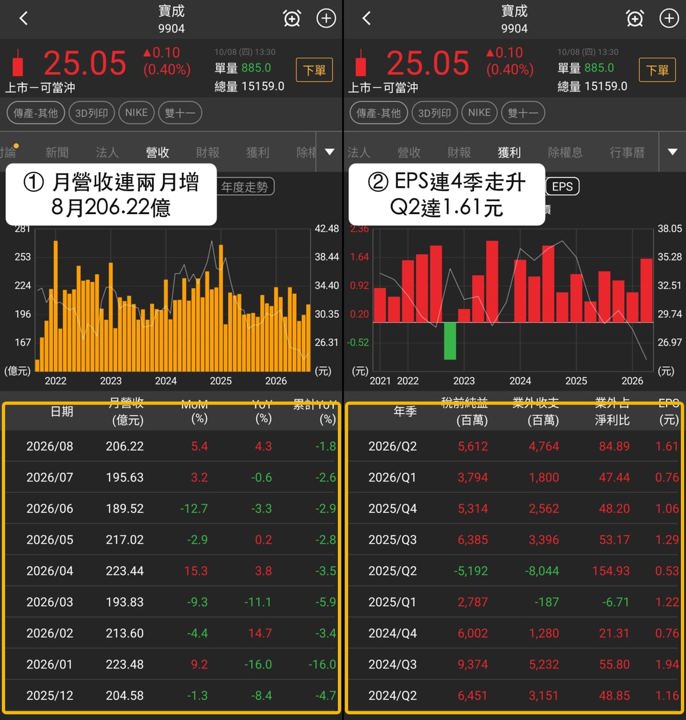This screenshot has height=720, width=686.
Task: Select 2026/08 revenue row
Action: 171,446
